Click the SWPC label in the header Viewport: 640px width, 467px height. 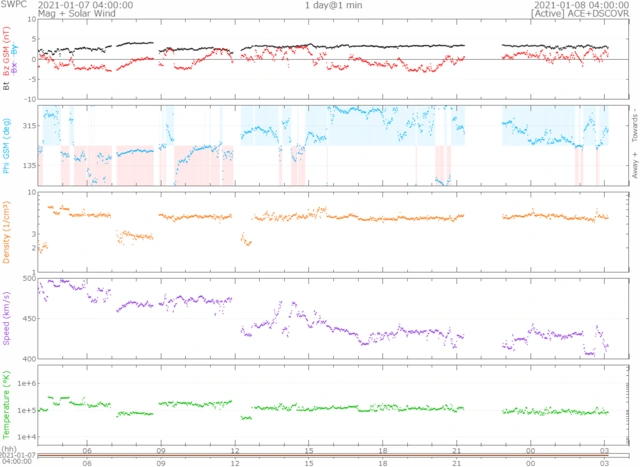pyautogui.click(x=14, y=4)
